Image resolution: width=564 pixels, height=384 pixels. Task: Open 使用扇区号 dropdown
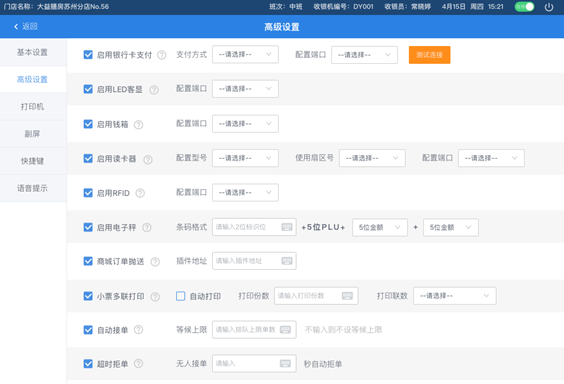tap(372, 158)
